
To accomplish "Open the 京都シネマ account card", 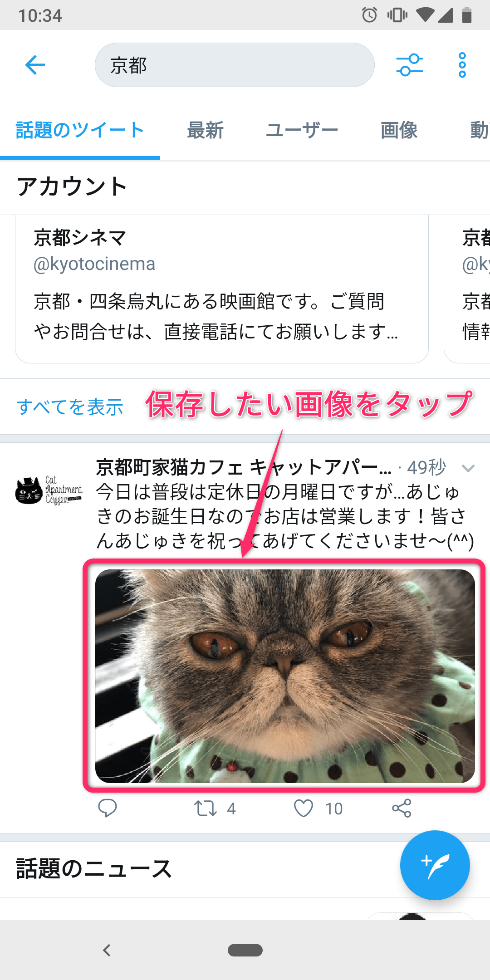I will click(222, 289).
